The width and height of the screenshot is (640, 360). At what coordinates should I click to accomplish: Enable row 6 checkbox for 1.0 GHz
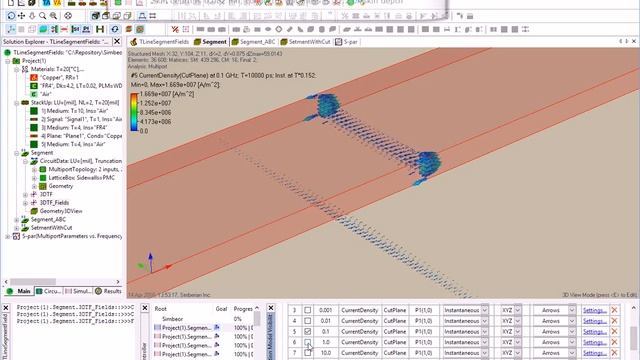tap(307, 342)
